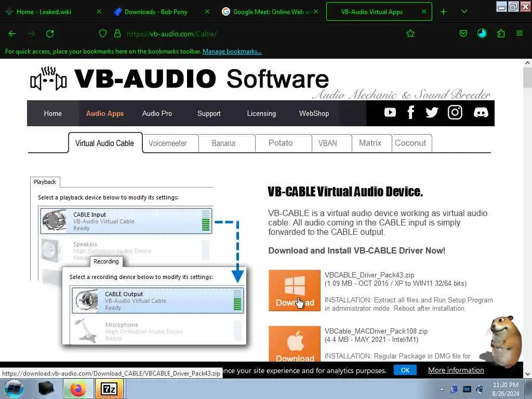The image size is (532, 399).
Task: Click the flag tray icon
Action: tap(454, 389)
